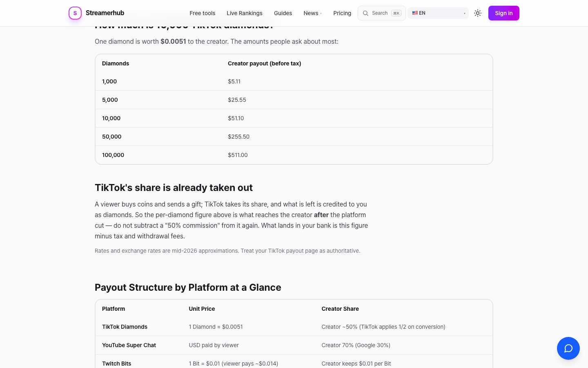Click Creator keeps $0.01 per Bit cell
Viewport: 588px width, 368px height.
coord(356,364)
